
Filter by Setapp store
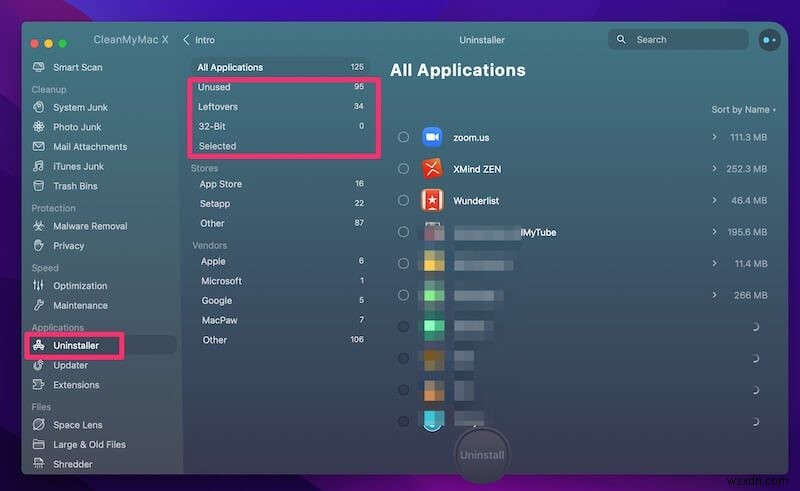click(280, 204)
